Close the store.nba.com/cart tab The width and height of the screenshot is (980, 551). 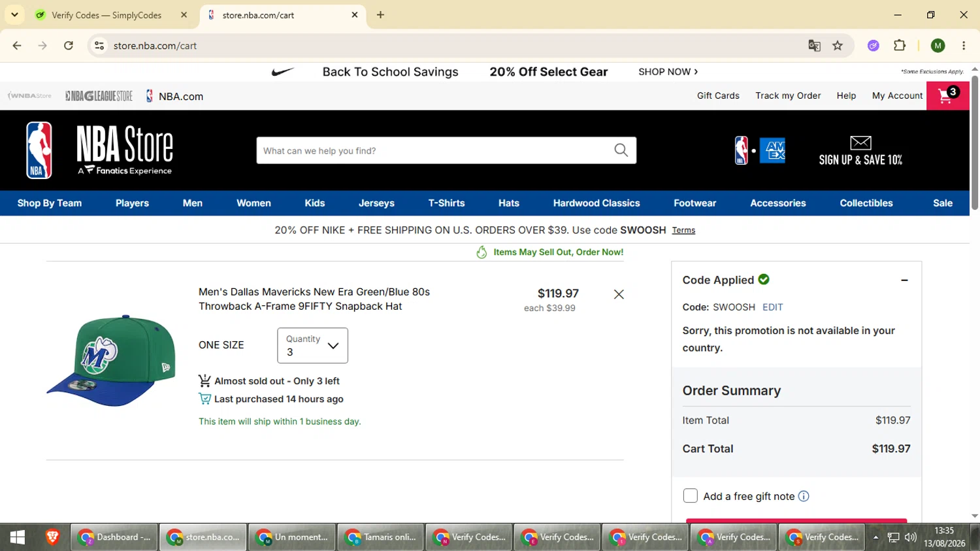point(355,14)
